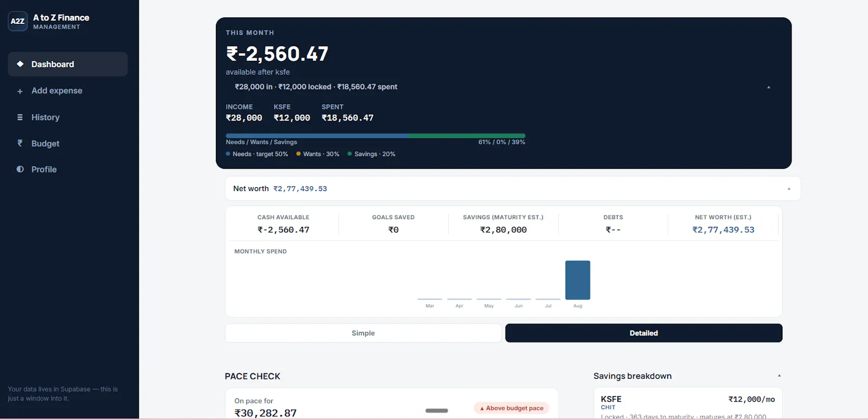The width and height of the screenshot is (868, 419).
Task: Click the SPENT ₹18,560.47 value
Action: click(348, 118)
